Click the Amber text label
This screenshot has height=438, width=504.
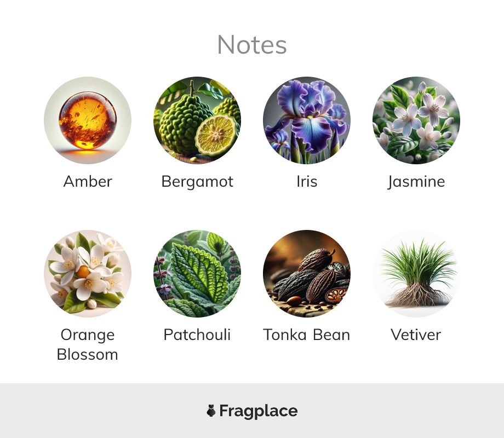coord(88,182)
